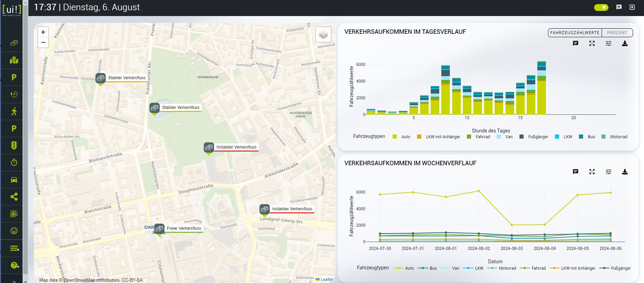Screen dimensions: 644x283
Task: Open the map layers selector
Action: 323,34
